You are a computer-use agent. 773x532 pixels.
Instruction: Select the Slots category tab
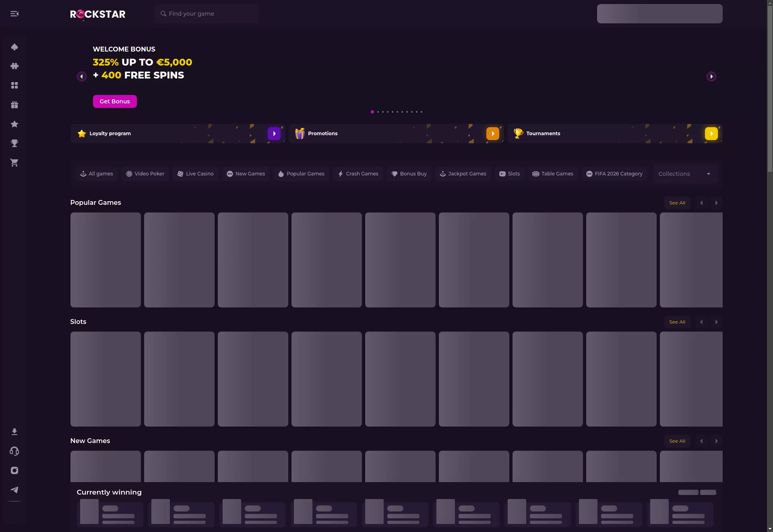510,174
